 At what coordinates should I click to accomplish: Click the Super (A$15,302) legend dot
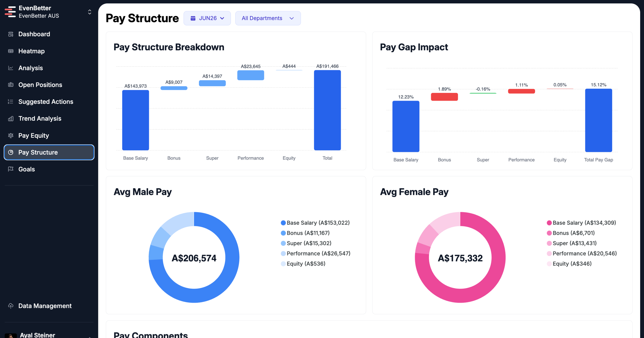pyautogui.click(x=283, y=243)
